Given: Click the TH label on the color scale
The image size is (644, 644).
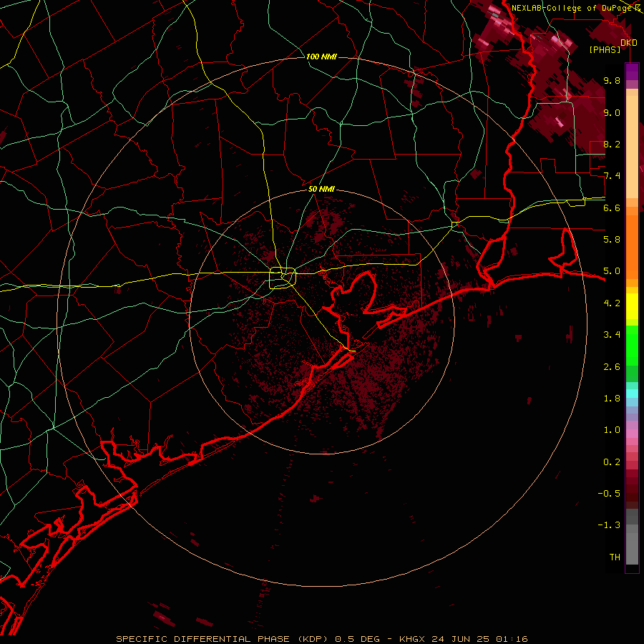Looking at the screenshot, I should [615, 557].
